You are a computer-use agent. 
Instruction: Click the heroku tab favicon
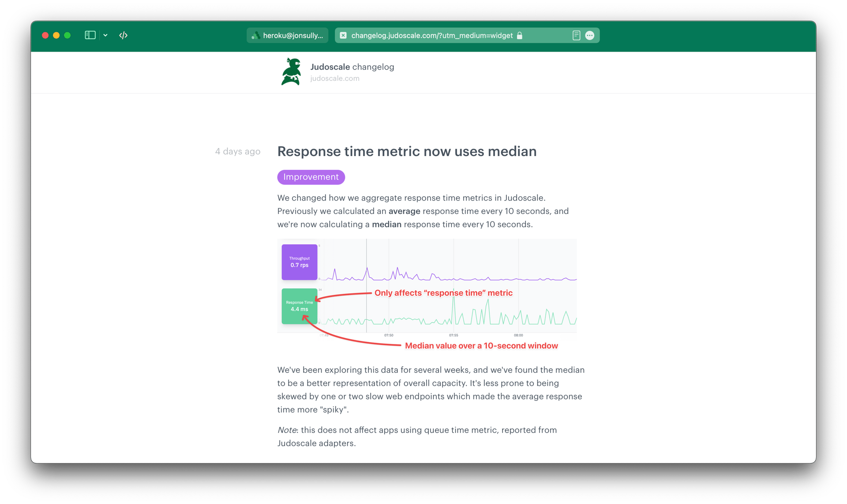tap(255, 36)
